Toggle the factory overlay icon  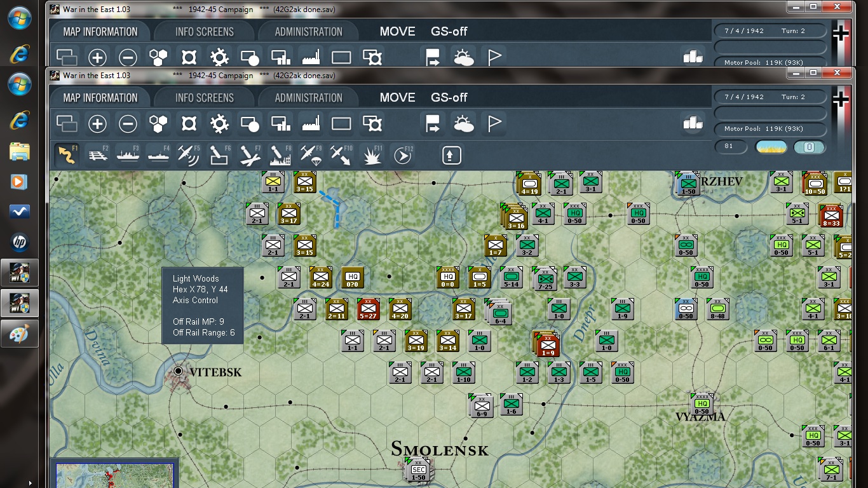(x=311, y=123)
